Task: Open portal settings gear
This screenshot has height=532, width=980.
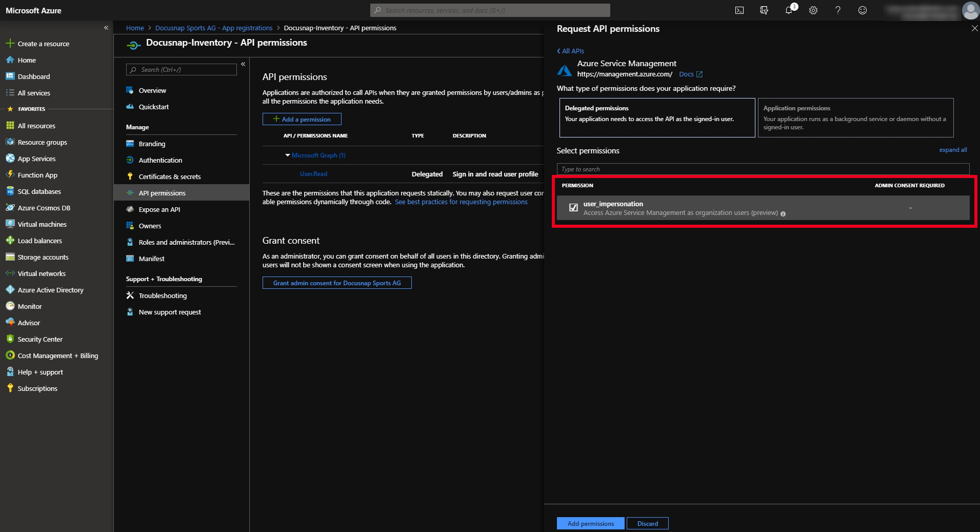Action: click(813, 10)
